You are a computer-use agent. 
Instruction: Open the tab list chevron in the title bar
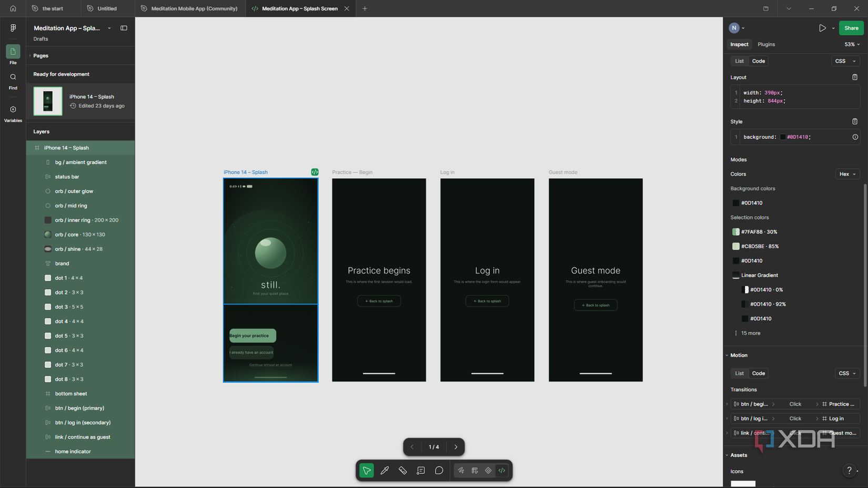tap(789, 8)
